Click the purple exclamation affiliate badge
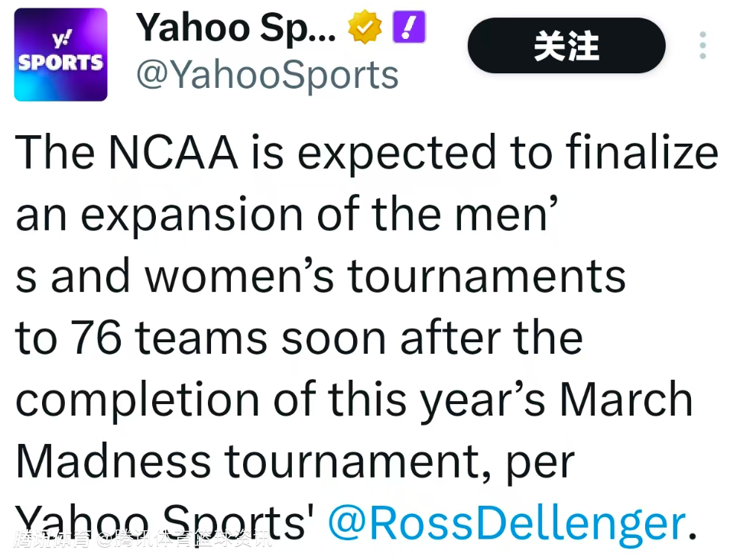 point(409,29)
